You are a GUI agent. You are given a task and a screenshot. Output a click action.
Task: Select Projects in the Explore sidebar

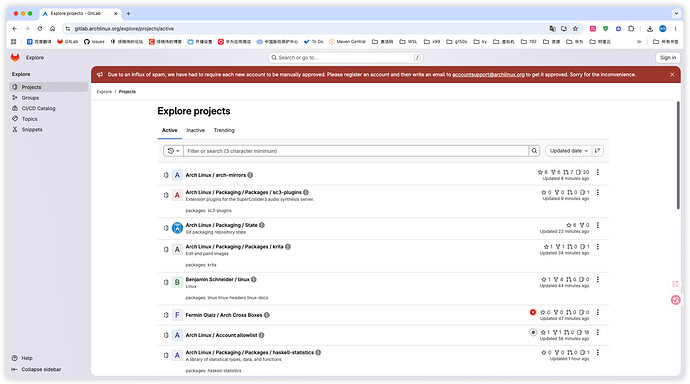(x=48, y=87)
